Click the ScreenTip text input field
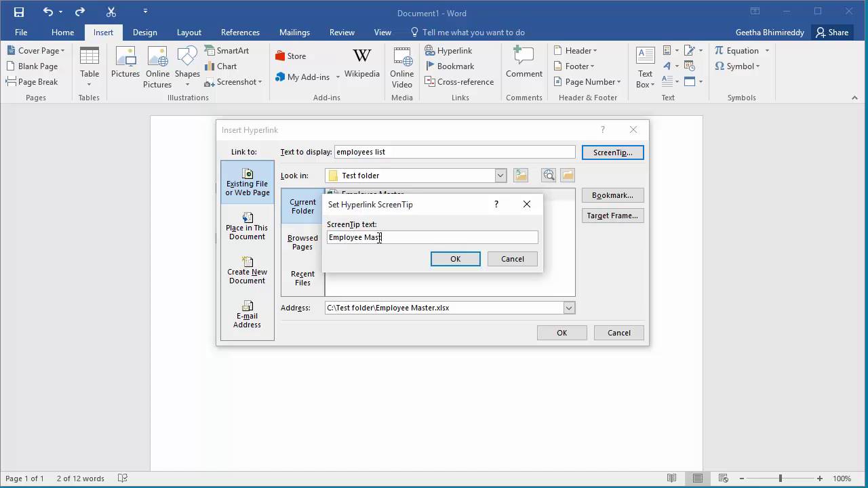The image size is (868, 488). click(432, 237)
